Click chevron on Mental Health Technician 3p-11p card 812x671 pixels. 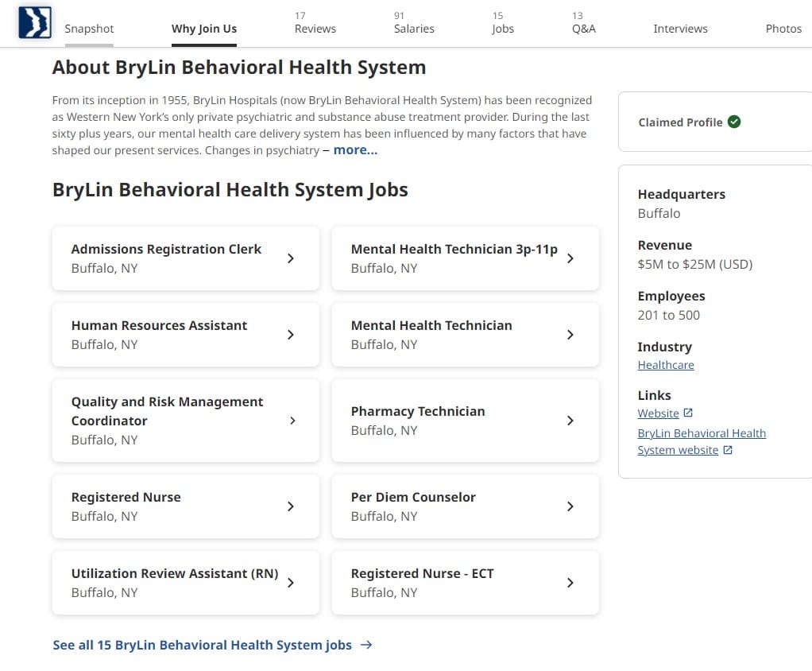coord(570,258)
